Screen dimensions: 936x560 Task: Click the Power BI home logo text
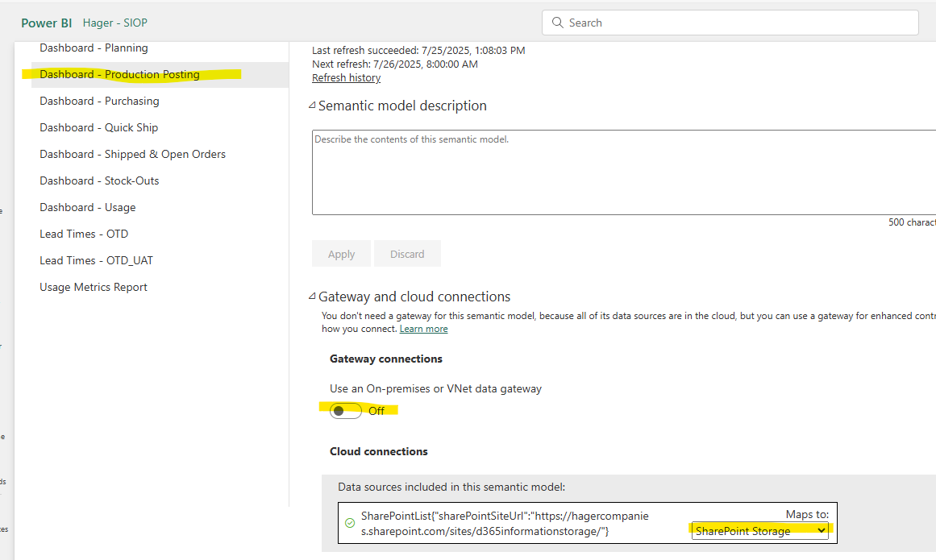pyautogui.click(x=47, y=23)
